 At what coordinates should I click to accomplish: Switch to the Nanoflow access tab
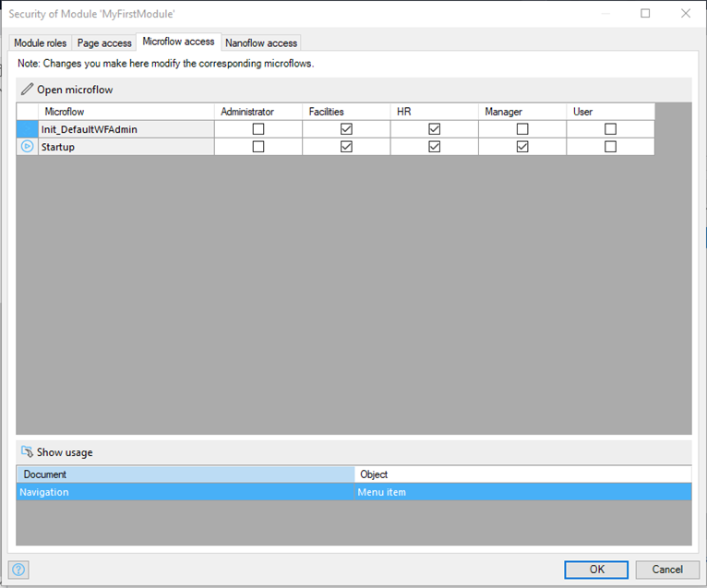coord(261,42)
